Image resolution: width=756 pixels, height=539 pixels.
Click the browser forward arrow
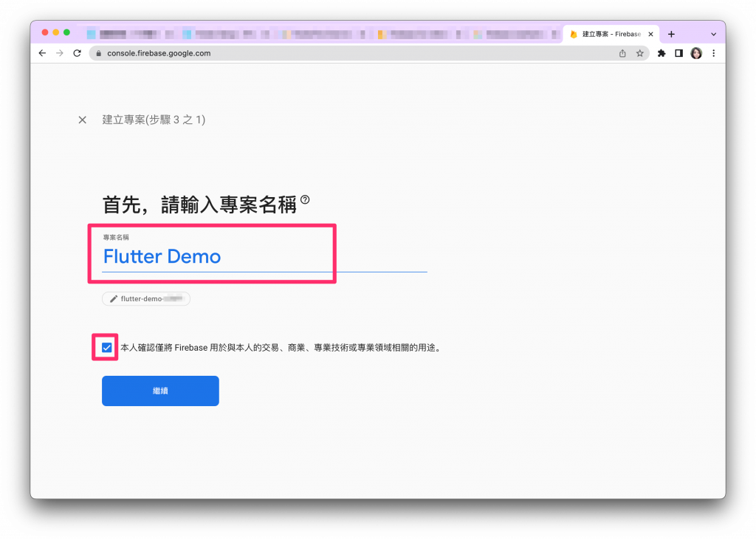pyautogui.click(x=60, y=53)
